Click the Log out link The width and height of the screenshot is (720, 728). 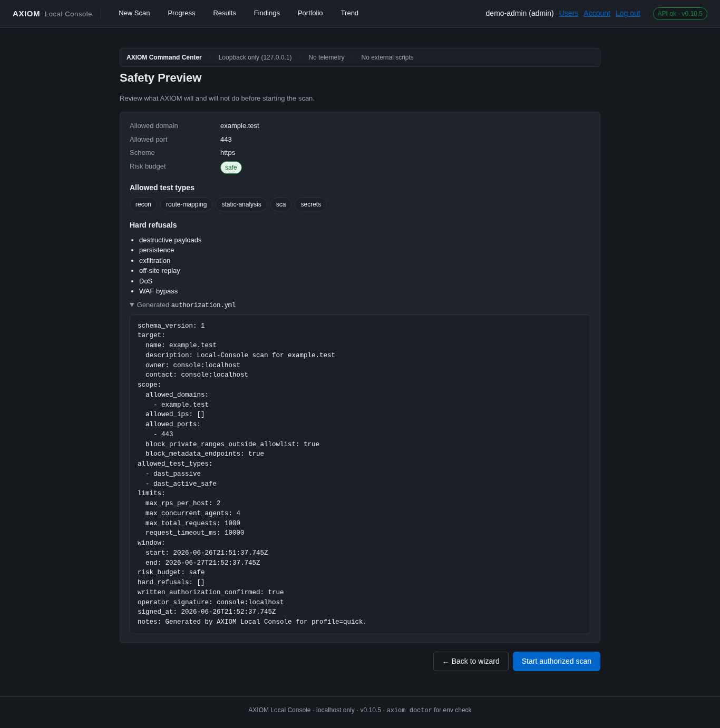point(628,13)
